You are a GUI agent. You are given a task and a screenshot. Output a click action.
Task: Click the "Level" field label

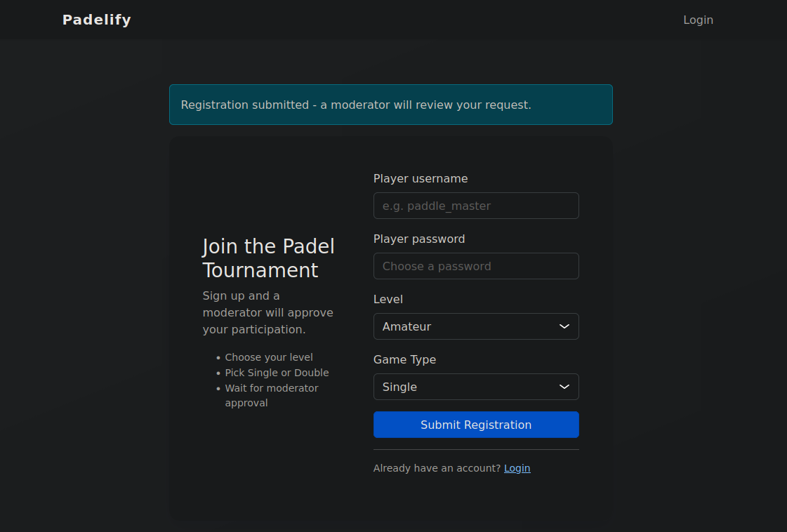pyautogui.click(x=388, y=300)
